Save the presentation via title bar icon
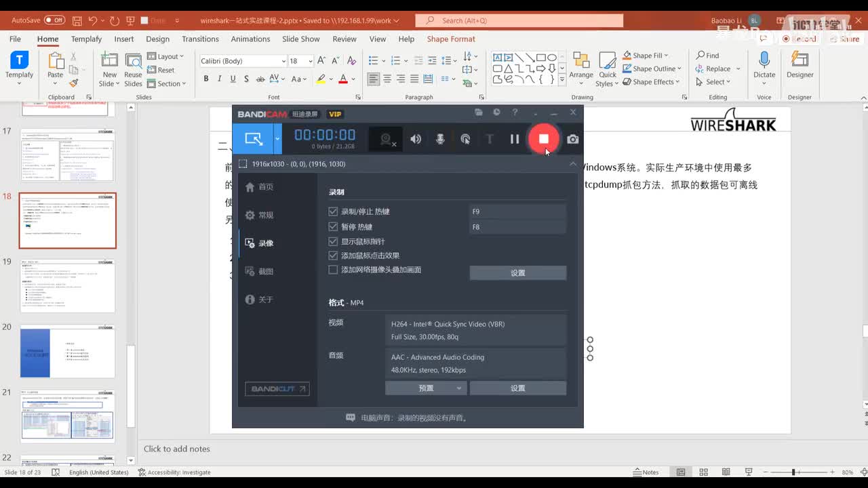The width and height of the screenshot is (868, 488). (77, 20)
